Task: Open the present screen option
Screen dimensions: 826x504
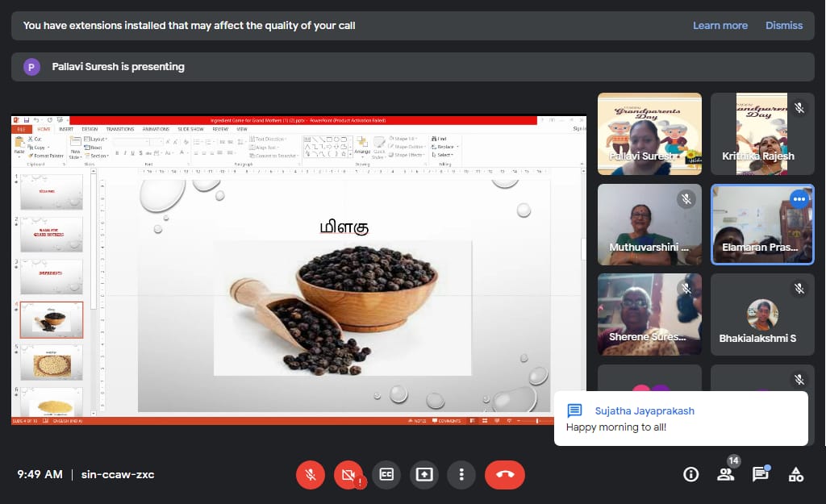Action: coord(423,474)
